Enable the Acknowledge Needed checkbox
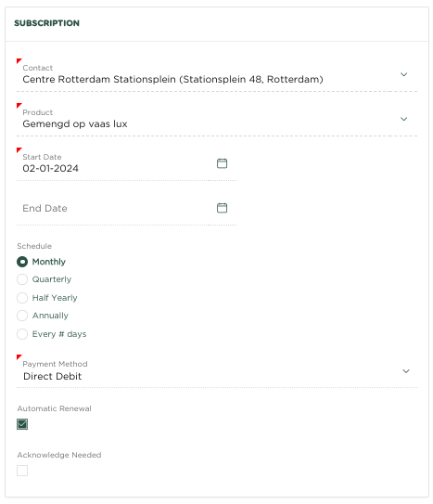Image resolution: width=433 pixels, height=504 pixels. click(x=22, y=471)
